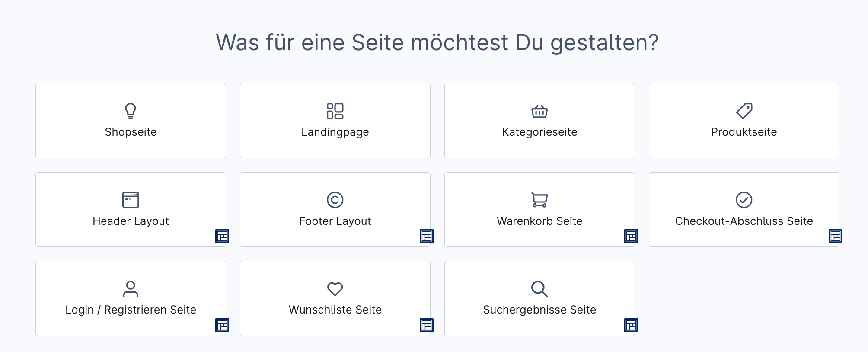
Task: Click the layout badge on Warenkorb Seite card
Action: click(631, 236)
